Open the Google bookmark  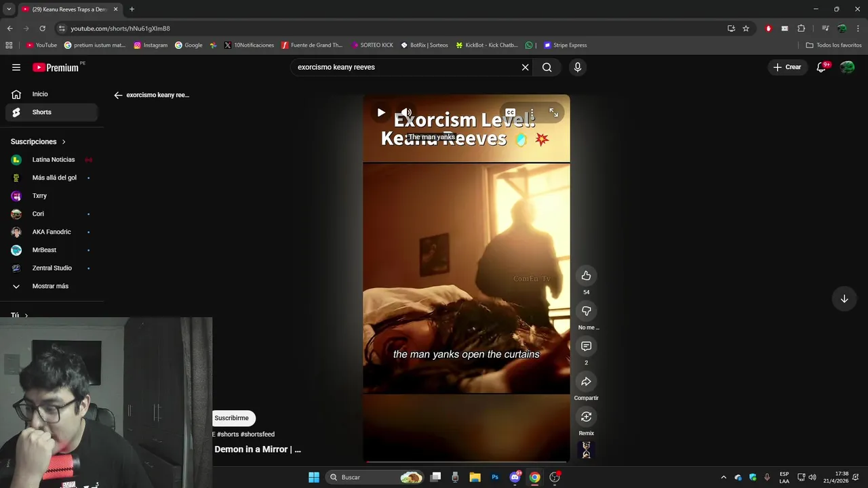[189, 45]
